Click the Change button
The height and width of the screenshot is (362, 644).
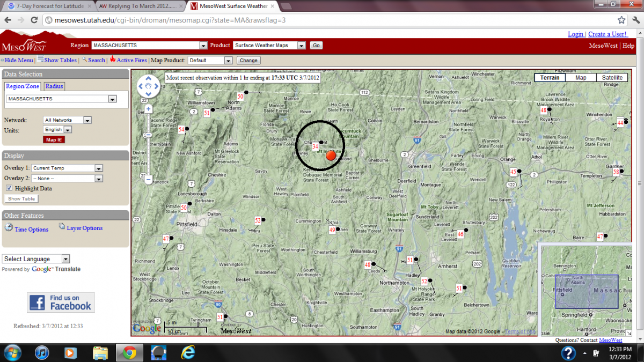pyautogui.click(x=248, y=61)
